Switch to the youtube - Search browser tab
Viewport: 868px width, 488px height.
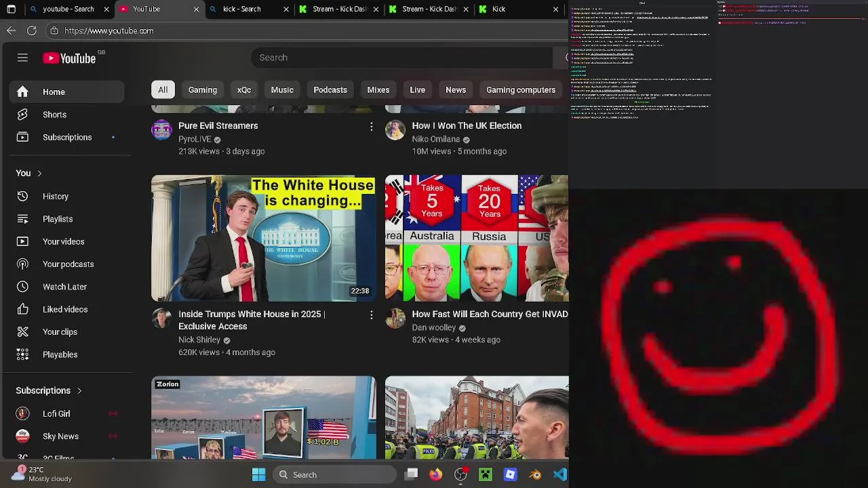(x=68, y=9)
